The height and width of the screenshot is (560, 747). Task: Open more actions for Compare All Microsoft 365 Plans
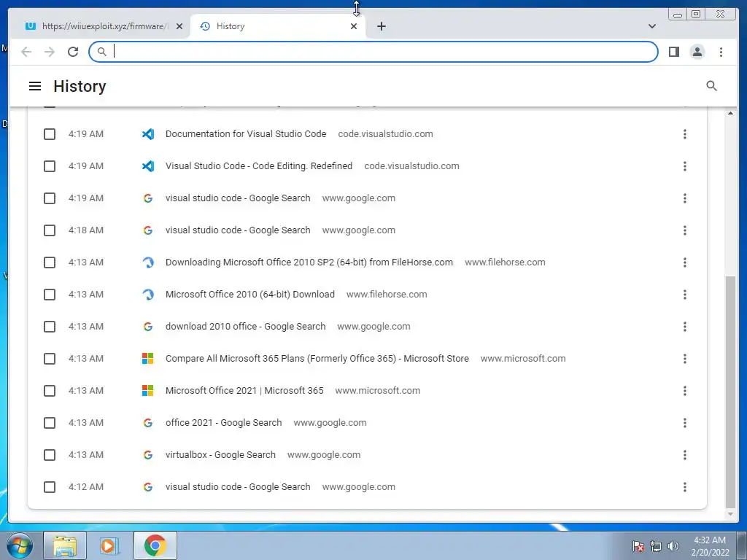click(x=684, y=359)
